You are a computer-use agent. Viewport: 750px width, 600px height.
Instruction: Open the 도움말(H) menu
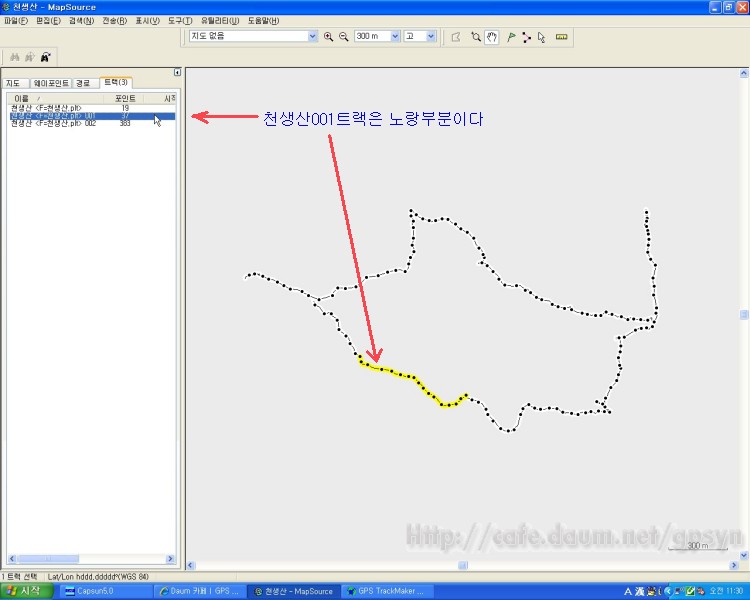point(263,21)
